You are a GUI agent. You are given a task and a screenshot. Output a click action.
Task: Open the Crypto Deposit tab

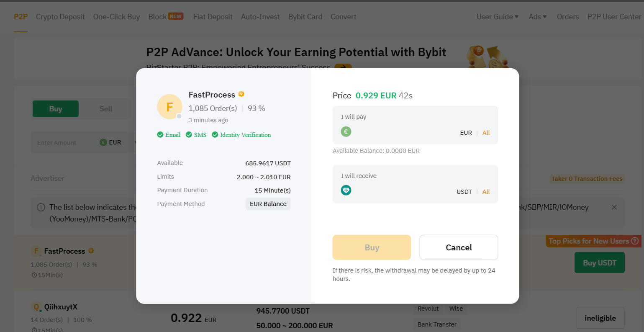60,17
